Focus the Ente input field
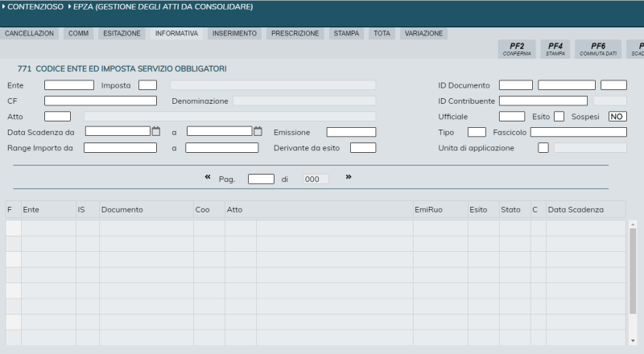 pyautogui.click(x=69, y=85)
